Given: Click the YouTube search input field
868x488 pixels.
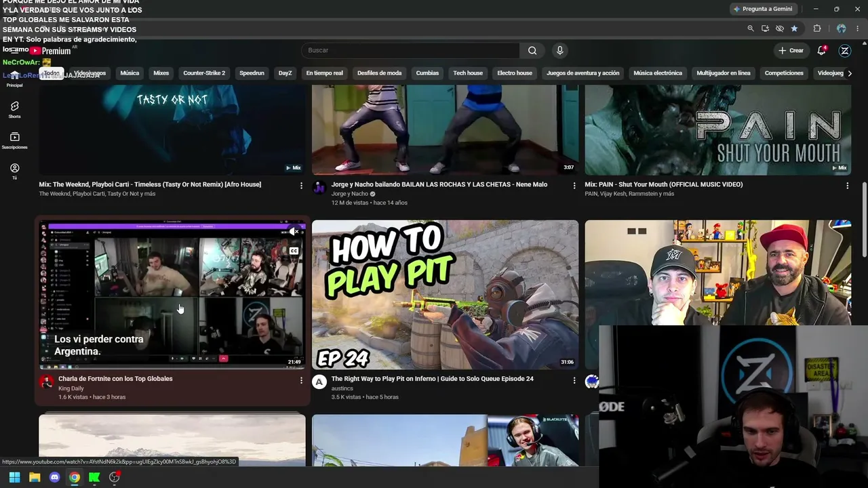Looking at the screenshot, I should [410, 51].
